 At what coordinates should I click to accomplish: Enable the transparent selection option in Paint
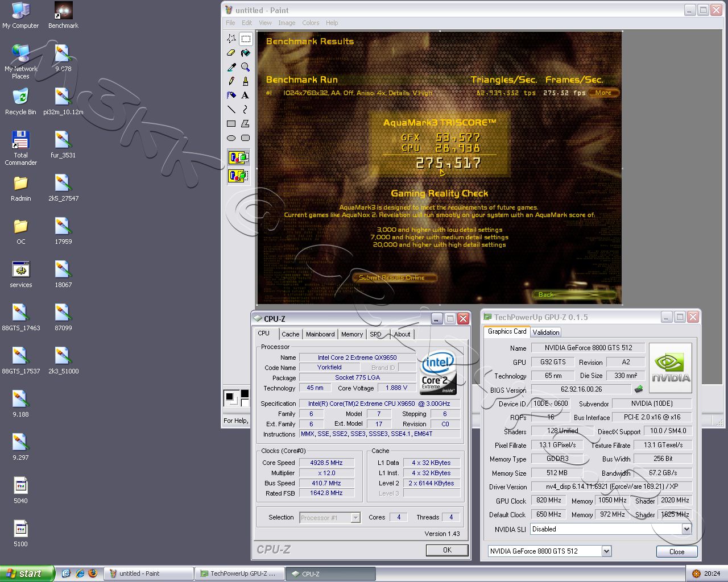click(239, 176)
